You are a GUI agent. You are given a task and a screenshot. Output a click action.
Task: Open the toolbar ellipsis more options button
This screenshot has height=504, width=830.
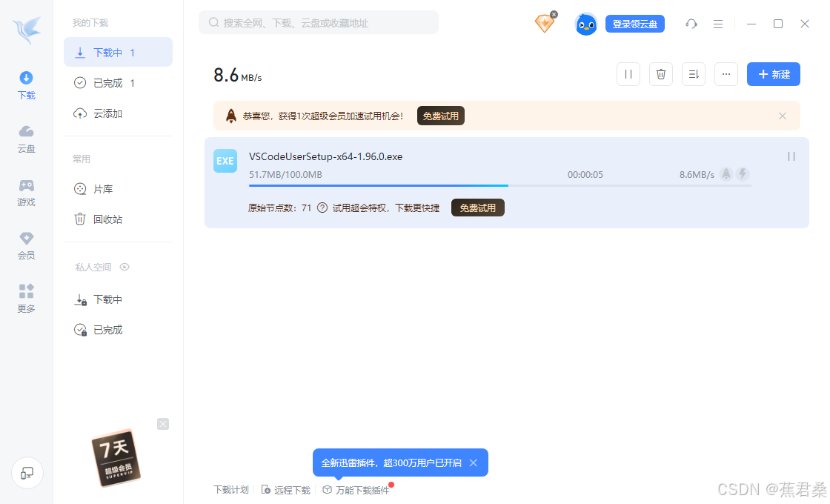tap(726, 74)
